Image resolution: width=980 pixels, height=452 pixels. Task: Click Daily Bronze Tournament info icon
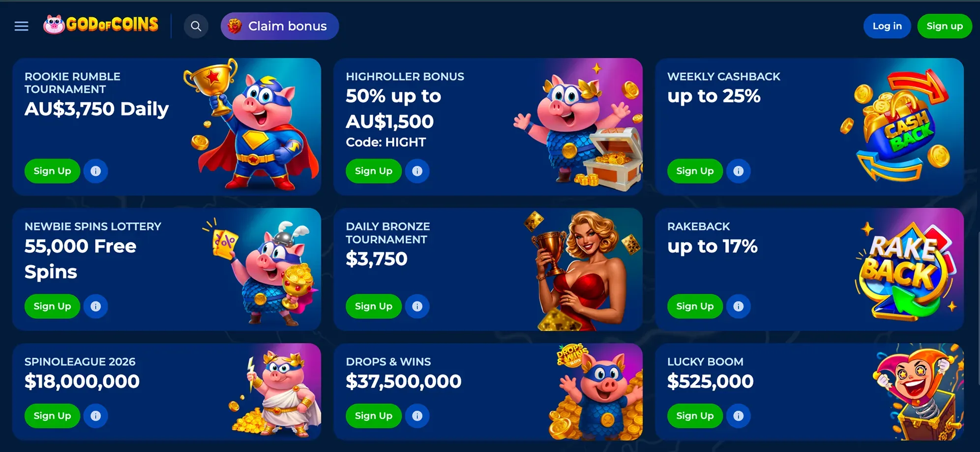pyautogui.click(x=417, y=306)
